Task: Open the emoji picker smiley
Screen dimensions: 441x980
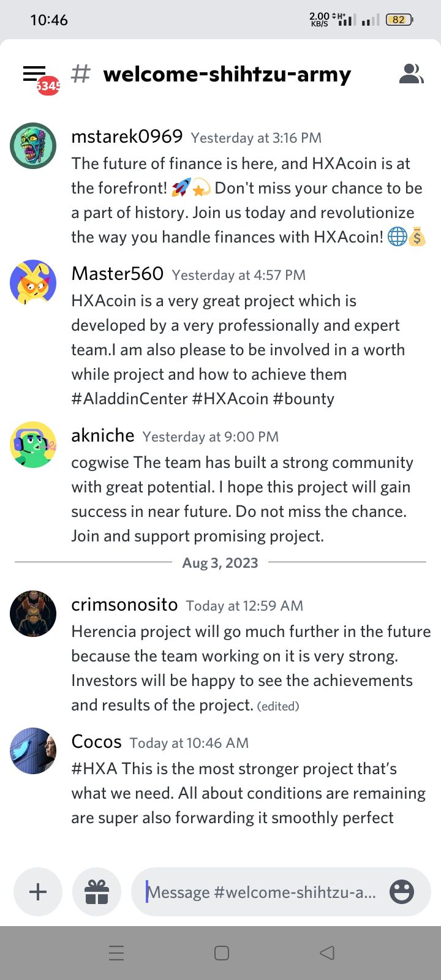Action: pyautogui.click(x=402, y=892)
